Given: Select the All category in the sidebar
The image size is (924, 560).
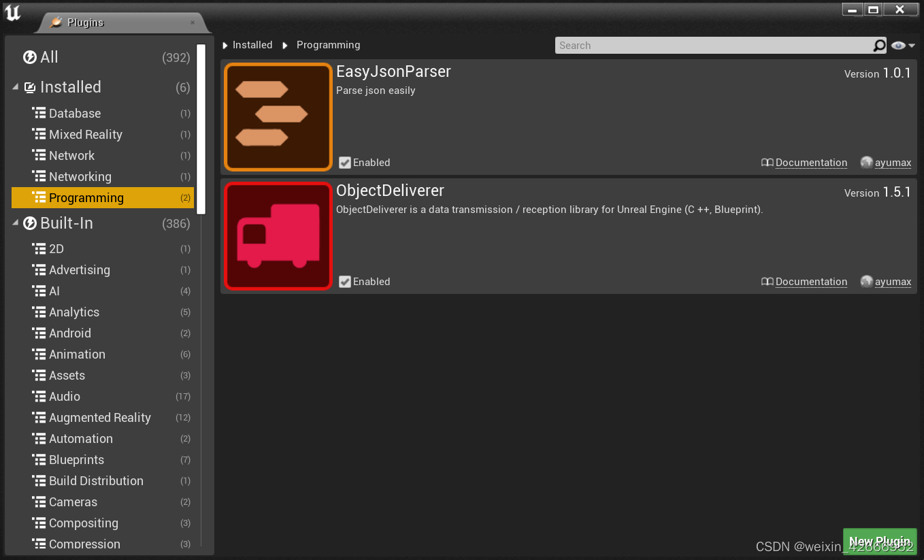Looking at the screenshot, I should point(41,57).
